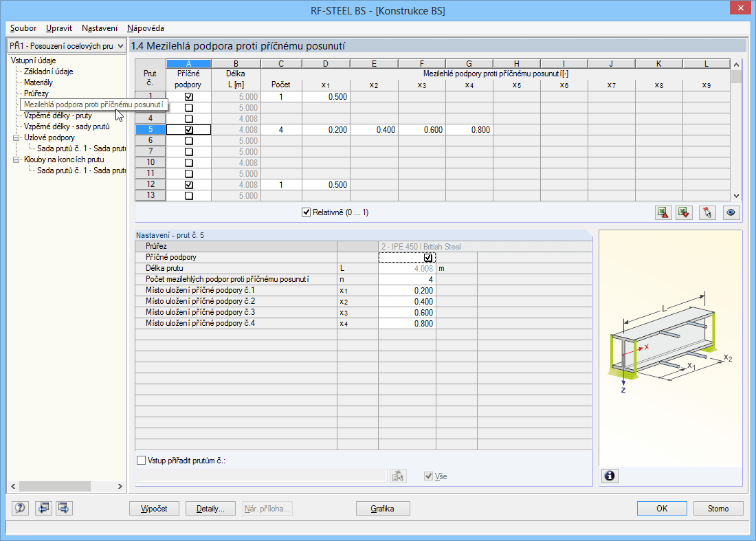Click x4 value 0.800 in member 5 row
The height and width of the screenshot is (541, 756).
[469, 130]
